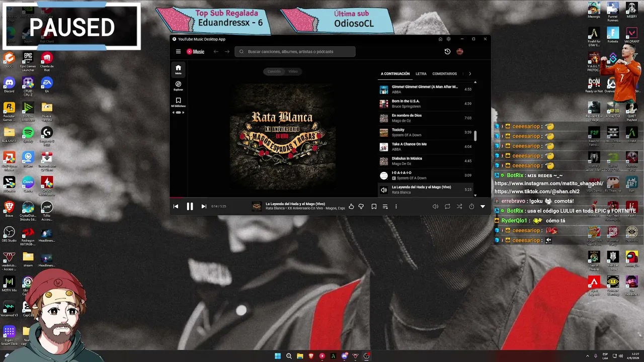This screenshot has height=362, width=644.
Task: Play Take A Chance On Me
Action: pos(426,147)
